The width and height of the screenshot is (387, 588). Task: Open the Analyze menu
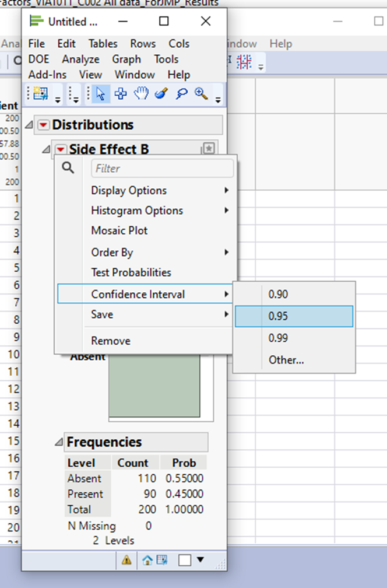80,59
